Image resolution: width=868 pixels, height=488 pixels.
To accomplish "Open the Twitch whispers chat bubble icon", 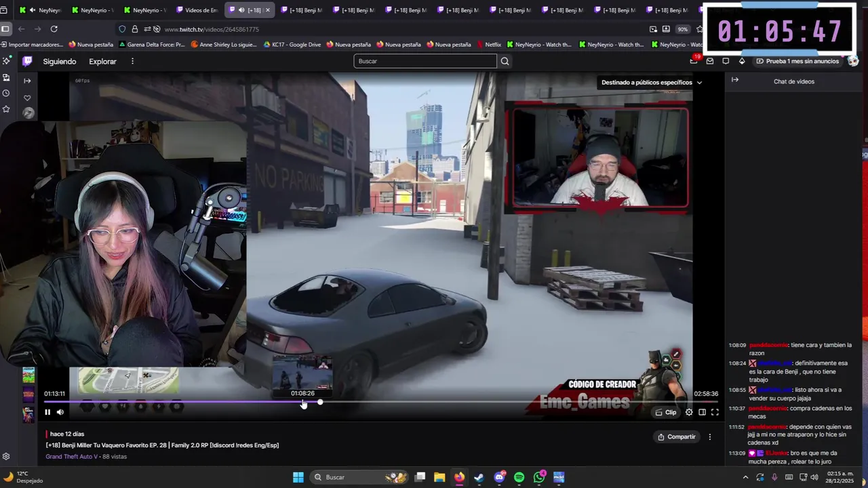I will 726,61.
